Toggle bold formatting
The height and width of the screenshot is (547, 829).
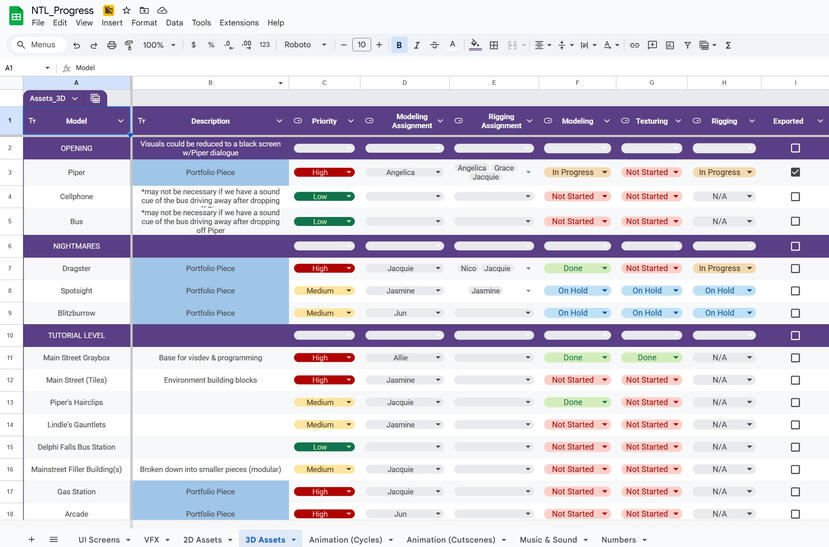click(x=399, y=45)
